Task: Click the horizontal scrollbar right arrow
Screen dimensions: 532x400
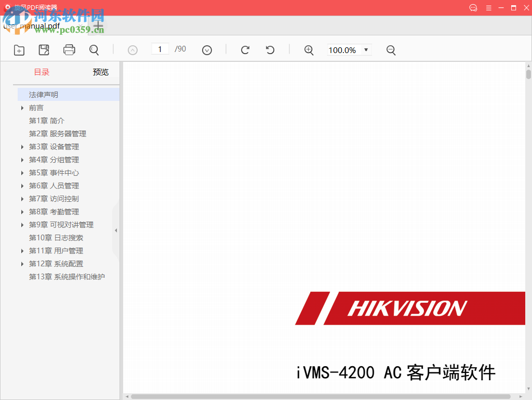Action: tap(521, 396)
